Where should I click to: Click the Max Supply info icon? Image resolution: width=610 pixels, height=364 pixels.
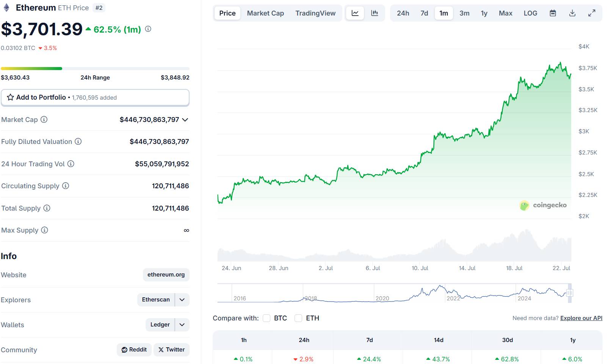click(x=44, y=230)
